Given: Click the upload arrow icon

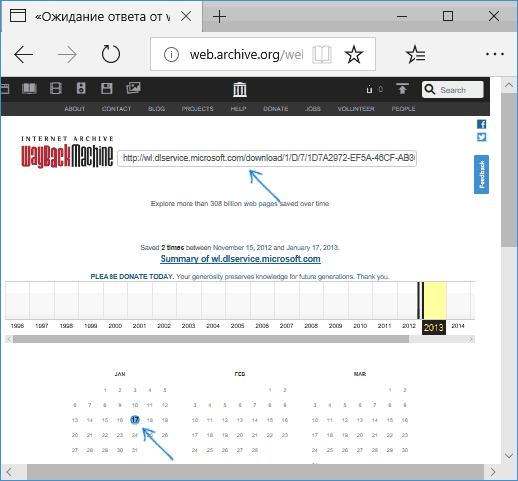Looking at the screenshot, I should coord(402,89).
